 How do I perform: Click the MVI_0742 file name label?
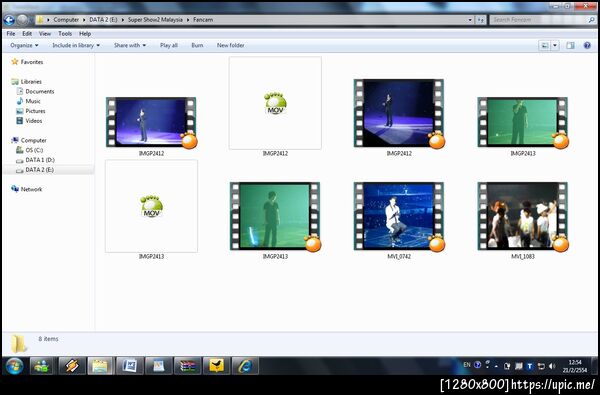coord(399,256)
